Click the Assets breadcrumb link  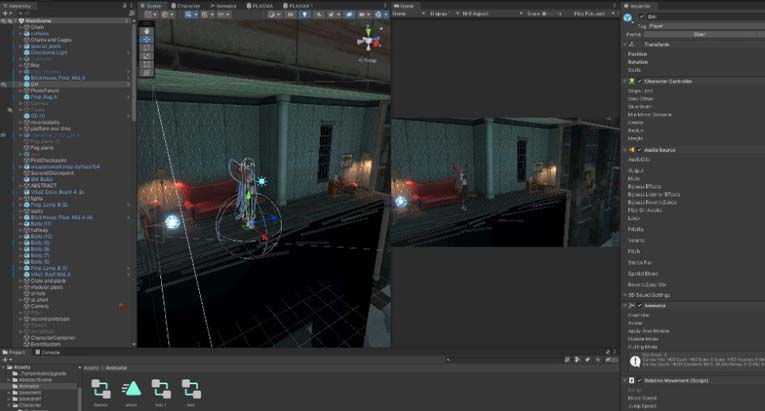[x=91, y=368]
